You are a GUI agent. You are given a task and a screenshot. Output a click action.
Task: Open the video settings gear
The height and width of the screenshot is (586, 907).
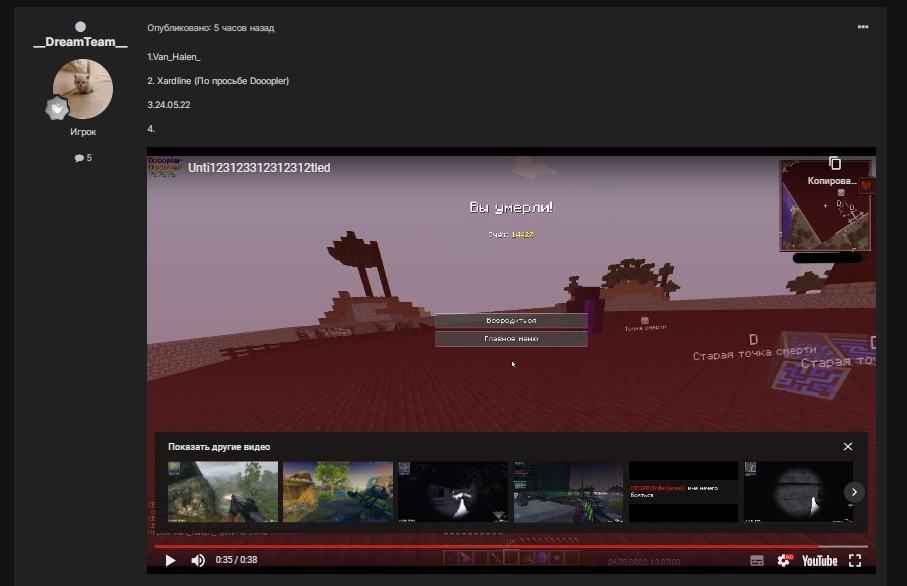click(784, 561)
